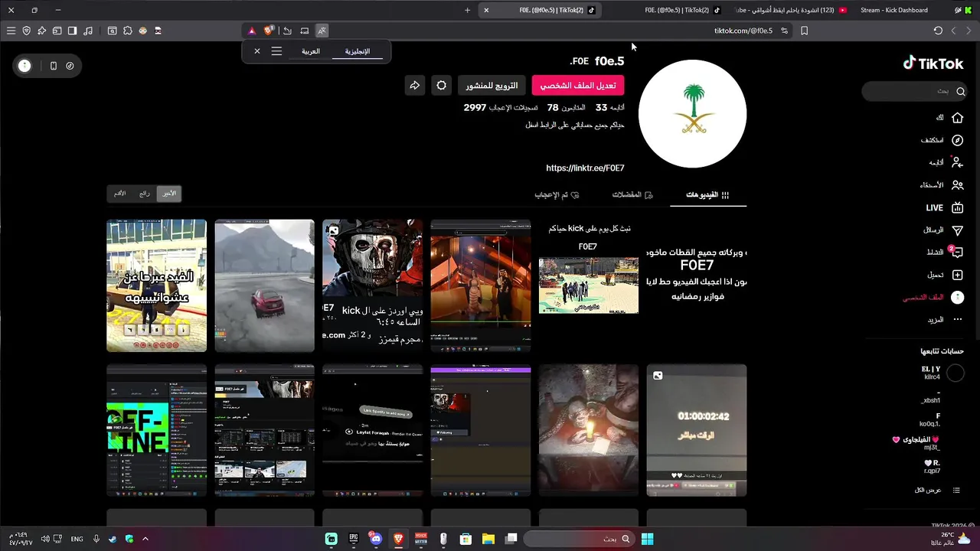Open the More three-dots sidebar item

946,320
